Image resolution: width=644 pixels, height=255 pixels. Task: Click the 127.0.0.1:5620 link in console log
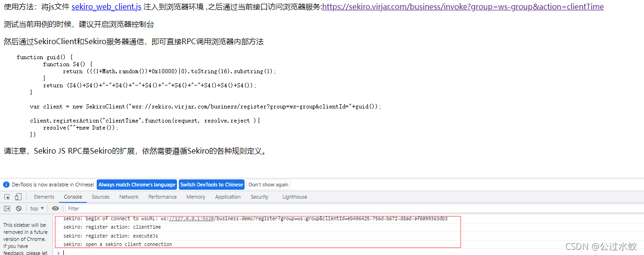191,218
